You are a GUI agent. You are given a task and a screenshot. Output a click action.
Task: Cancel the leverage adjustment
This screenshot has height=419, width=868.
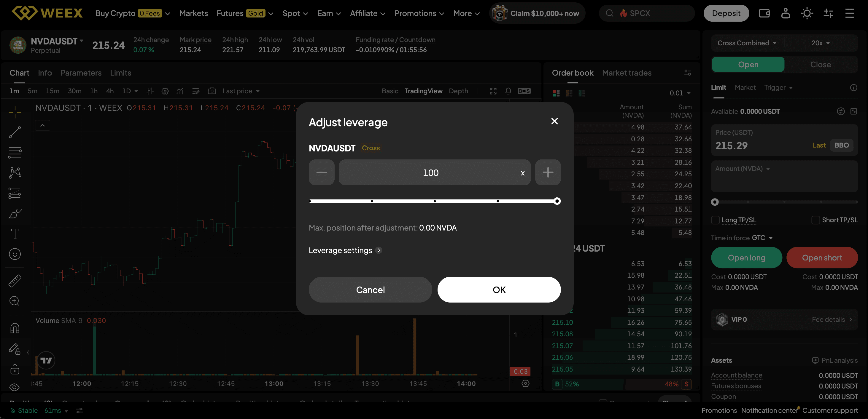click(370, 290)
